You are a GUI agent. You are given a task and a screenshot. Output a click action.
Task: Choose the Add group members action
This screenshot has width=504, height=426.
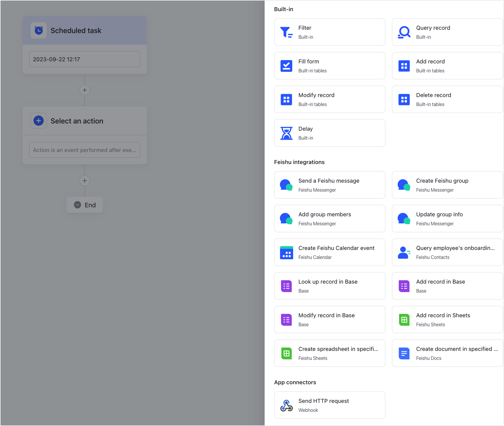(329, 219)
